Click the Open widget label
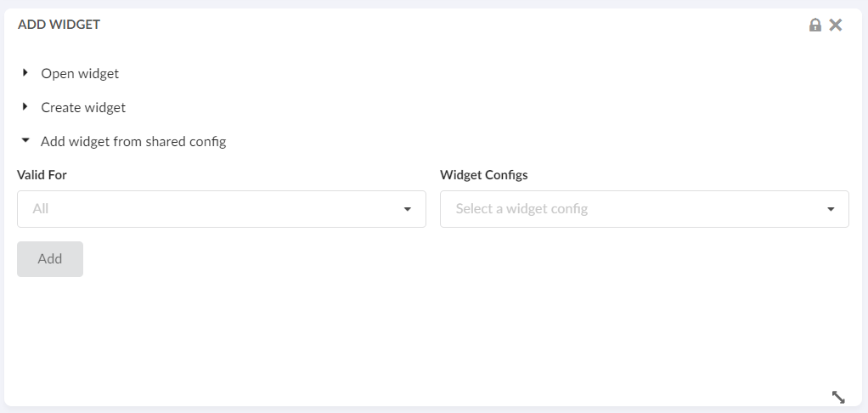Viewport: 868px width, 413px height. coord(80,73)
